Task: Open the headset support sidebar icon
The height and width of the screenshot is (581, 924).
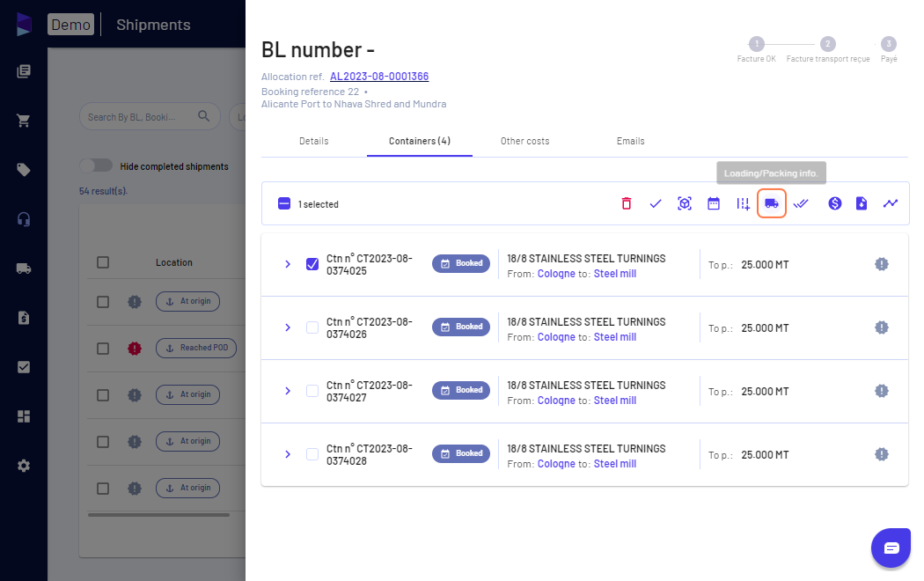Action: coord(24,219)
